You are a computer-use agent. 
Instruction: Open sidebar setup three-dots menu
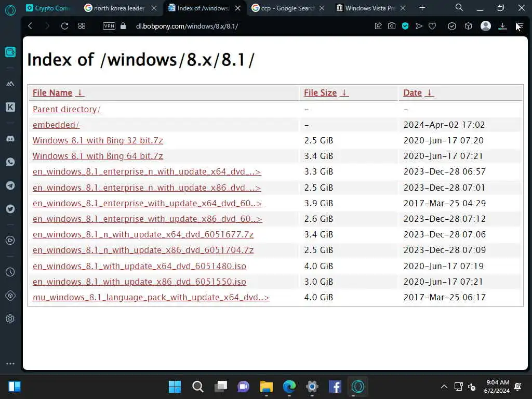10,363
